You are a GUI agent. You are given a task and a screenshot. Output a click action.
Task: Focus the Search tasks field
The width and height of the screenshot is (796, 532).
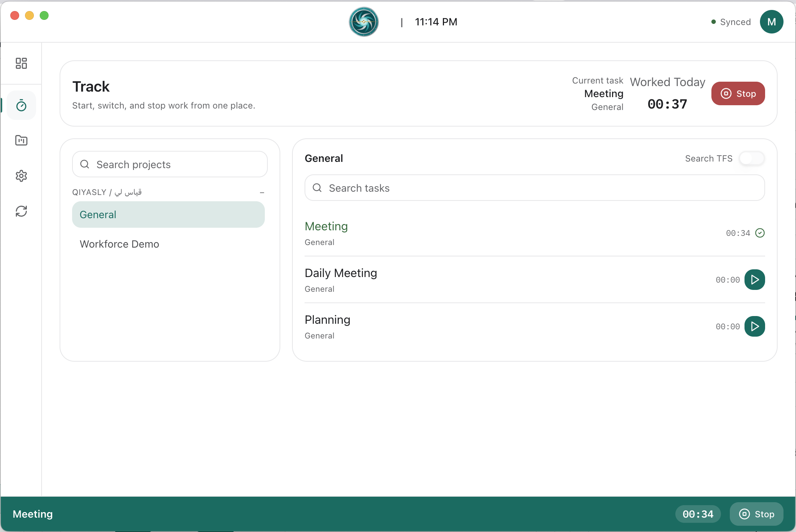point(535,188)
